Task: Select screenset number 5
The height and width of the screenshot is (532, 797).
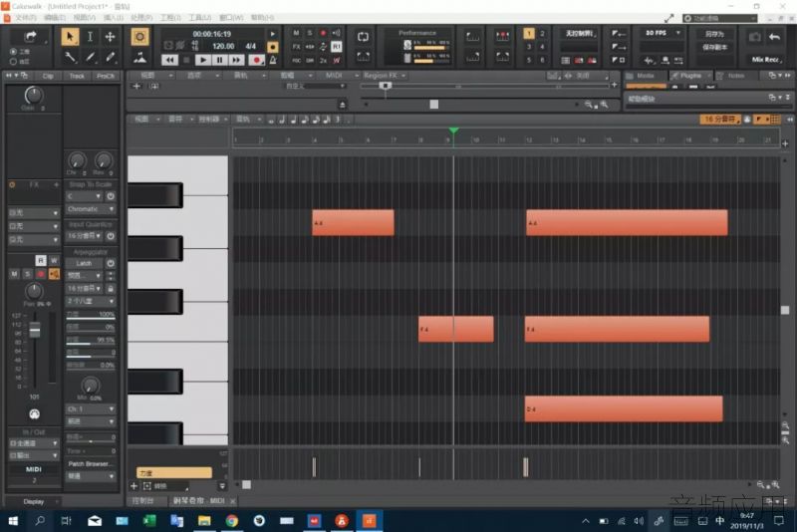Action: [x=529, y=60]
